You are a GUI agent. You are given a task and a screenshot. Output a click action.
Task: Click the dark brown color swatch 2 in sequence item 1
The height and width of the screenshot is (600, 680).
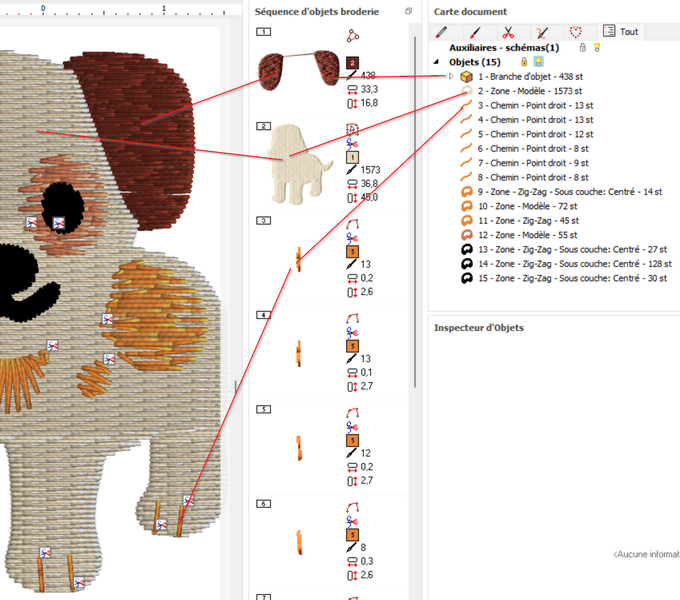(352, 63)
